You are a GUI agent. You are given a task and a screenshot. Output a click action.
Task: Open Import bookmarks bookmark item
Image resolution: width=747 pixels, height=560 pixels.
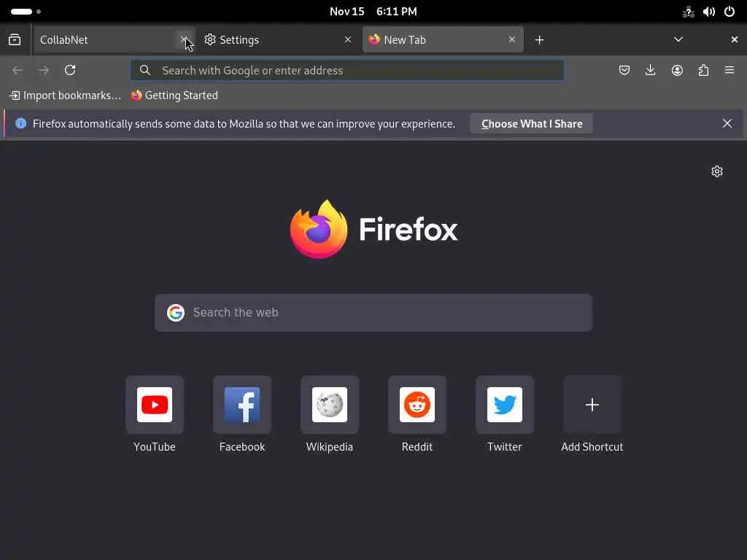[x=65, y=96]
